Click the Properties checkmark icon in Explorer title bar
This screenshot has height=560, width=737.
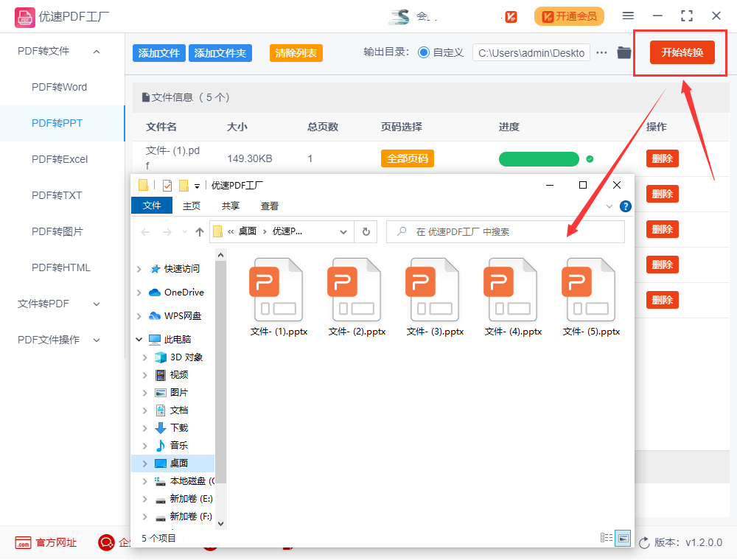167,186
